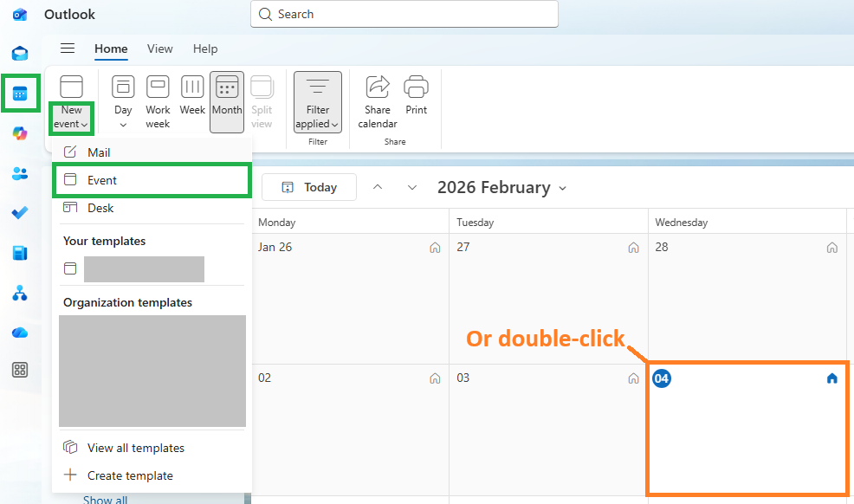Toggle work location icon on 02
The image size is (854, 504).
(x=435, y=378)
